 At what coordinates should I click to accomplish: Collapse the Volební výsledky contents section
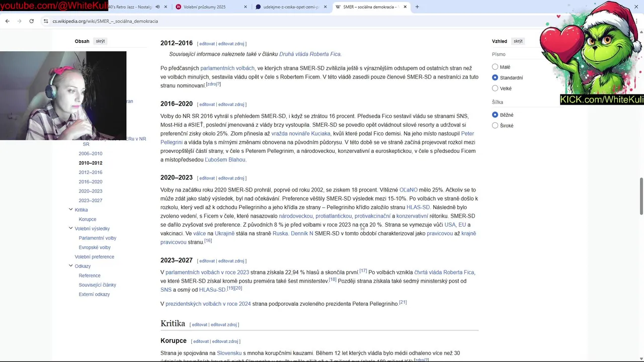70,228
